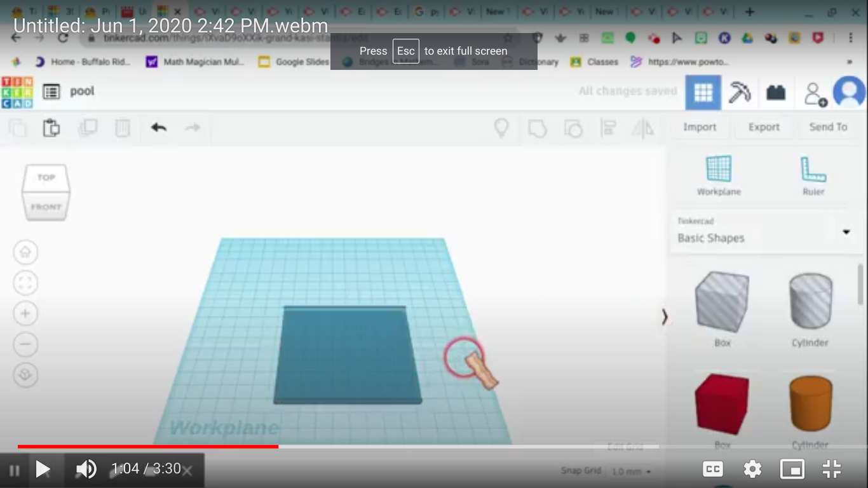Viewport: 868px width, 488px height.
Task: Click the project name pool
Action: pos(82,91)
